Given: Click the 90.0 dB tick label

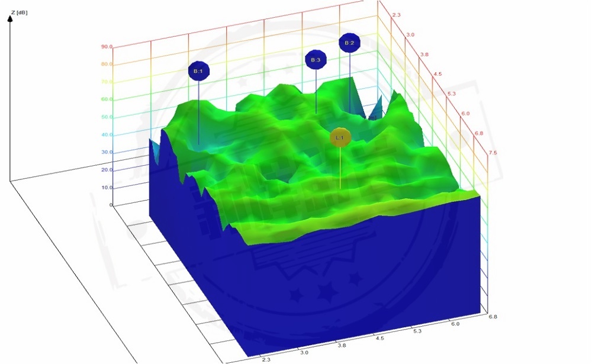Looking at the screenshot, I should pos(107,46).
